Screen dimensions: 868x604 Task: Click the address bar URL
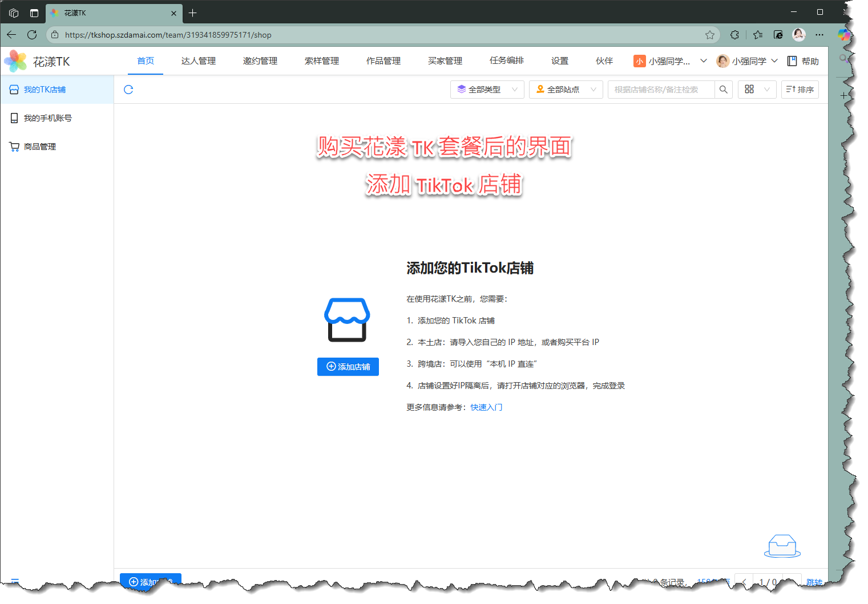click(168, 35)
